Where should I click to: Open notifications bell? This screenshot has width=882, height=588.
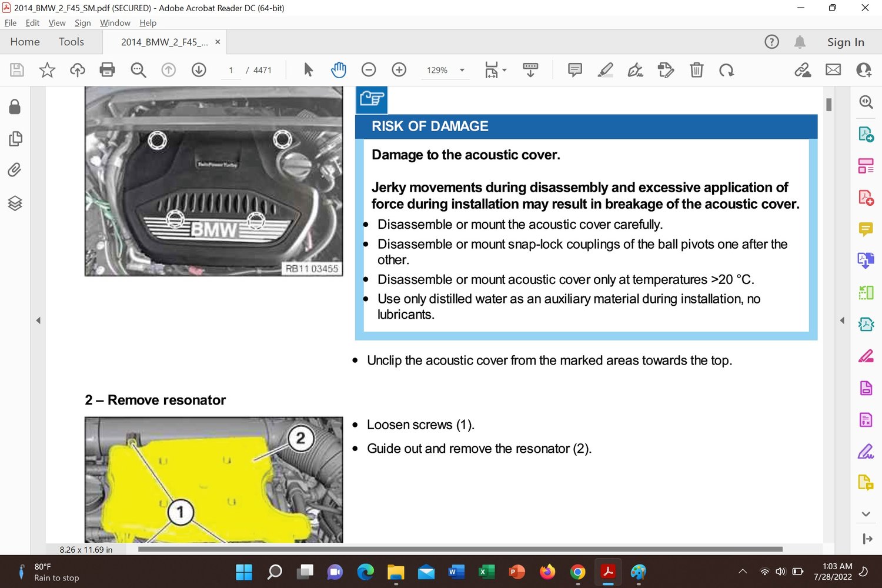[800, 42]
